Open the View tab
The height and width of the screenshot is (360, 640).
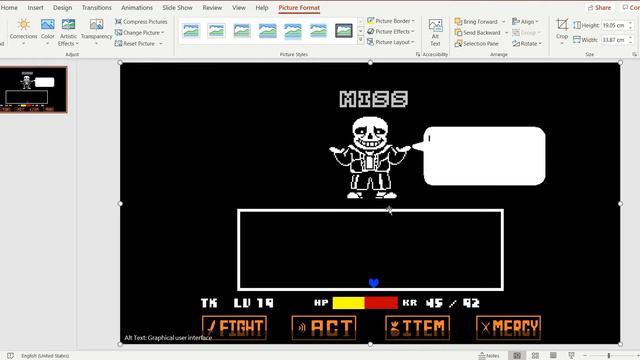point(239,8)
